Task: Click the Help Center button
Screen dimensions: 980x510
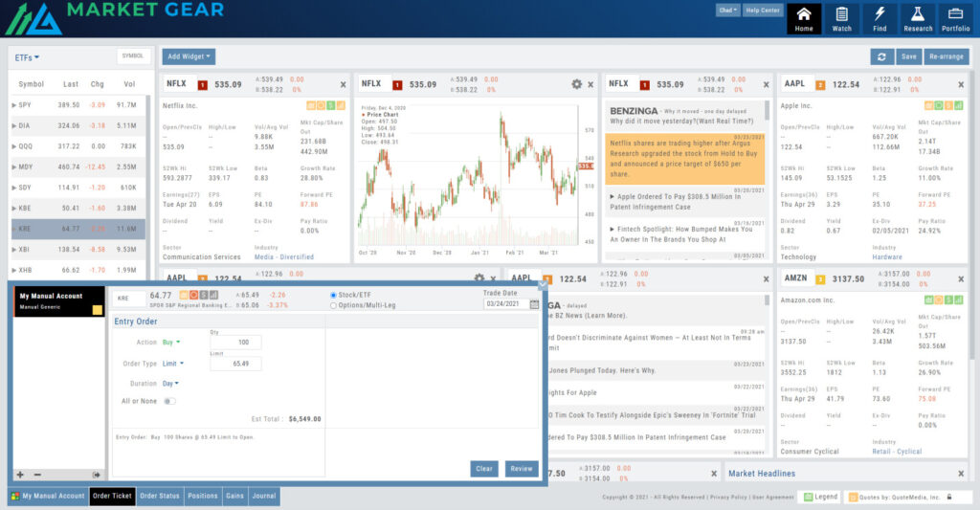Action: click(763, 10)
